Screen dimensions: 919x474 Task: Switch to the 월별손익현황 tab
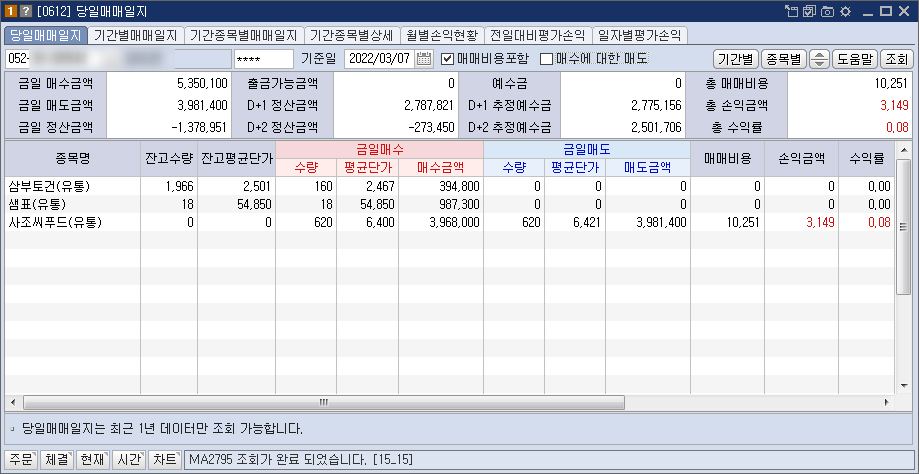pos(443,35)
